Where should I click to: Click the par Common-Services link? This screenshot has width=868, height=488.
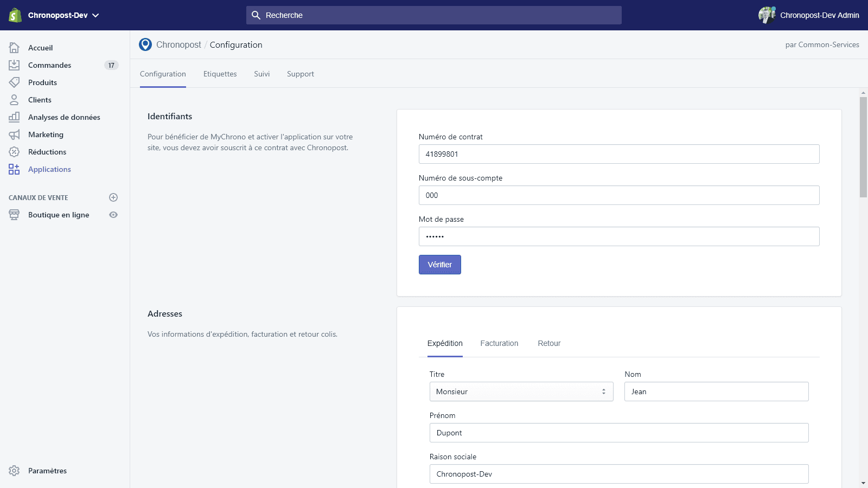pos(822,44)
